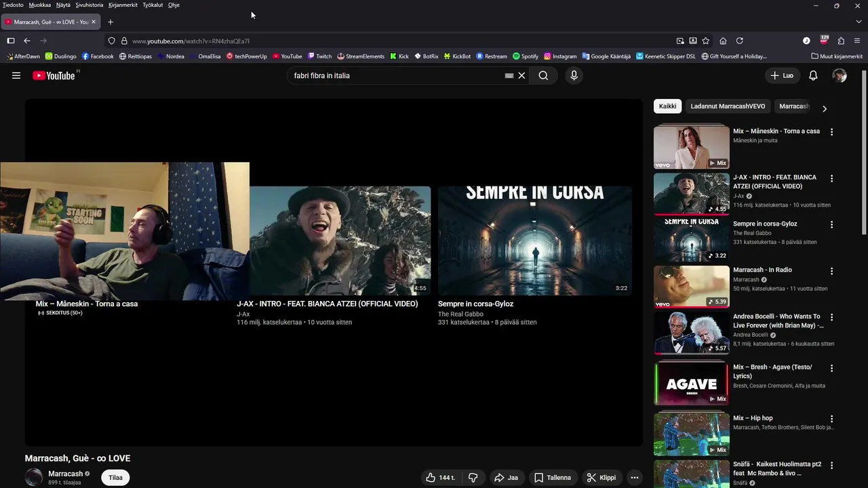Open options for 'Mix – Måneskin - Torna a casa'

831,132
